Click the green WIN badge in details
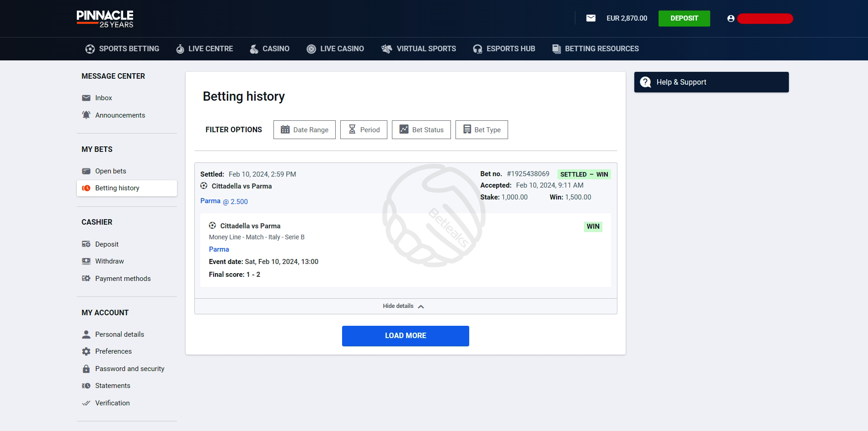Viewport: 868px width, 431px height. 593,226
